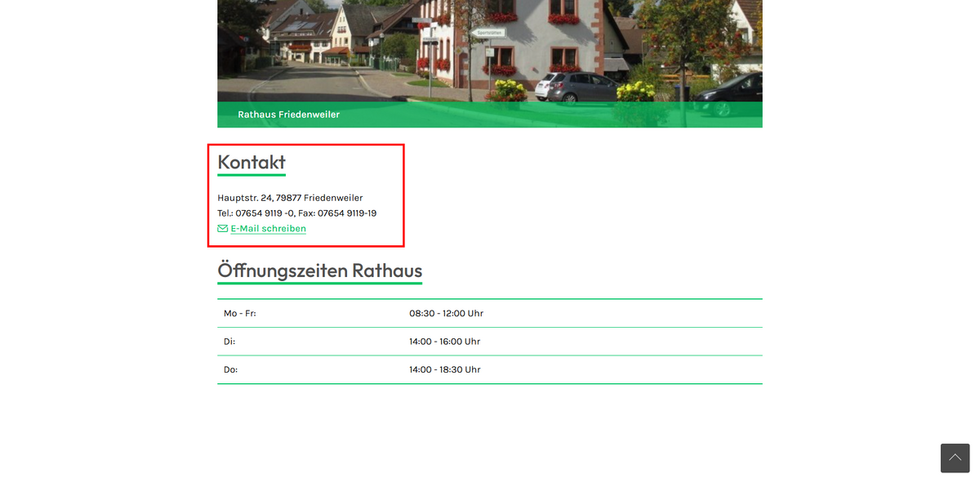Click the 08:30 - 12:00 Uhr cell
980x483 pixels.
click(x=446, y=313)
